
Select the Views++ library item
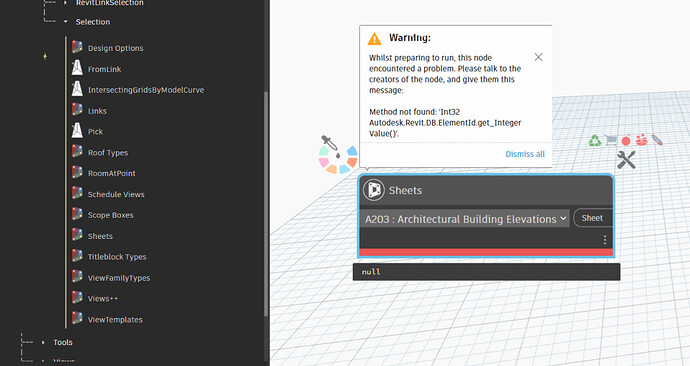coord(103,299)
